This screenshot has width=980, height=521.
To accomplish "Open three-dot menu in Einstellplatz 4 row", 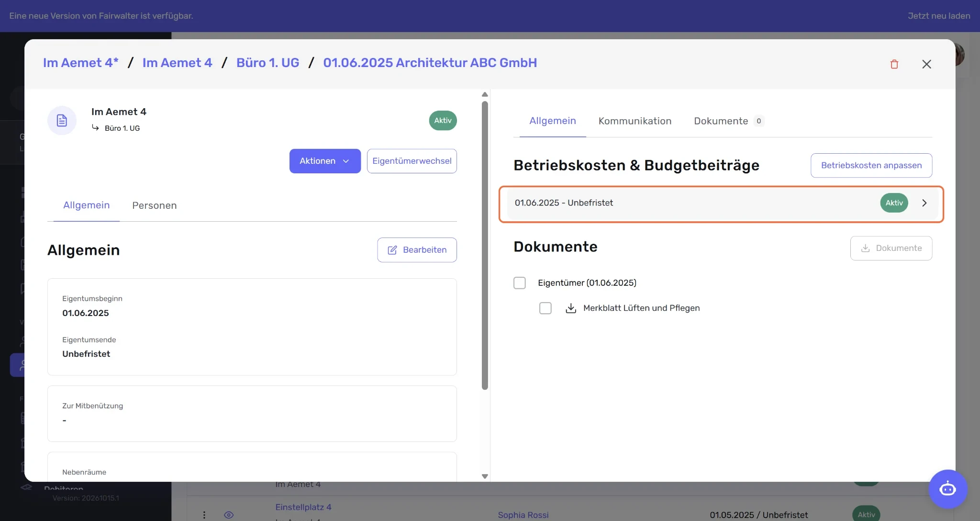I will [204, 515].
